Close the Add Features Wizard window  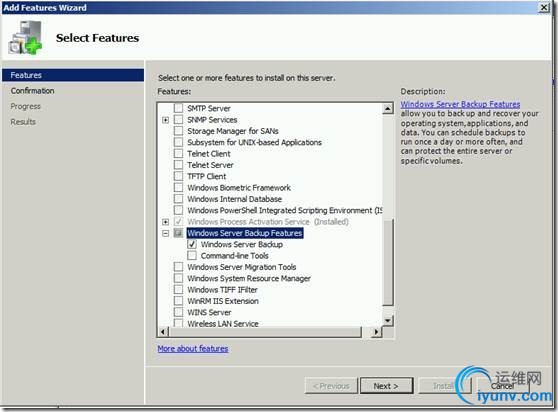coord(544,7)
